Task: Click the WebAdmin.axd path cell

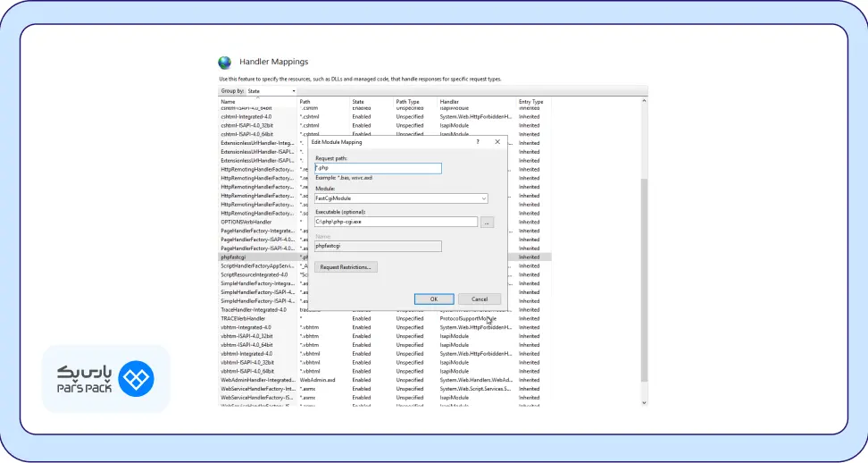Action: tap(318, 381)
